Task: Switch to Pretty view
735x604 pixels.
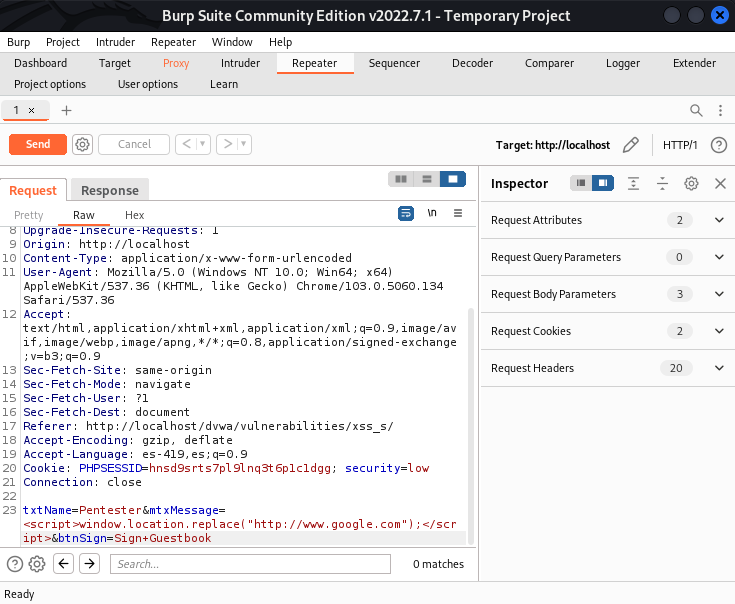Action: [x=29, y=215]
